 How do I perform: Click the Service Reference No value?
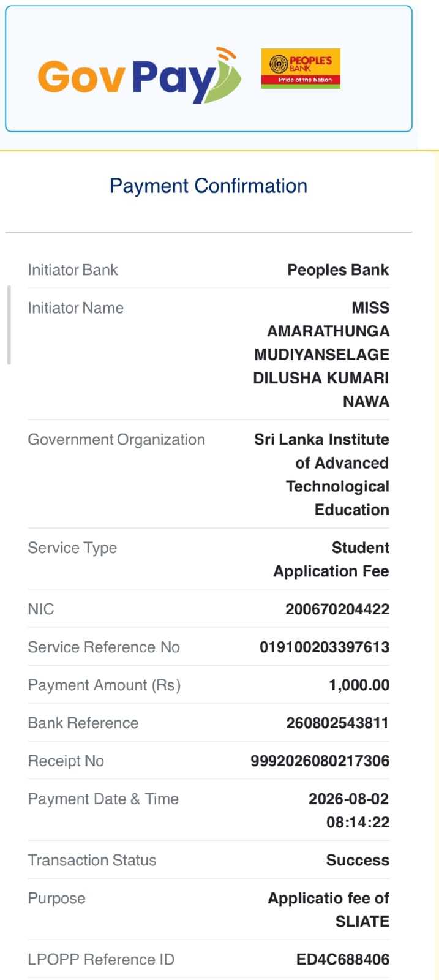tap(325, 647)
